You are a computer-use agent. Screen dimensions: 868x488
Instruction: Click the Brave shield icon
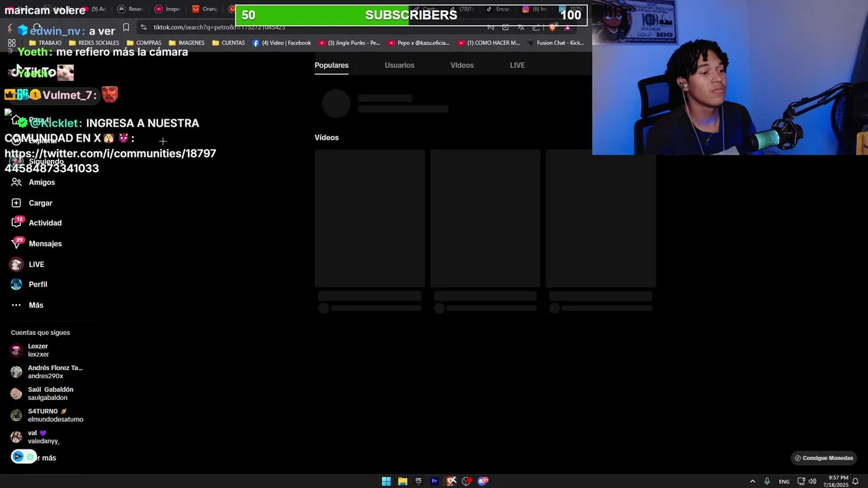(553, 27)
